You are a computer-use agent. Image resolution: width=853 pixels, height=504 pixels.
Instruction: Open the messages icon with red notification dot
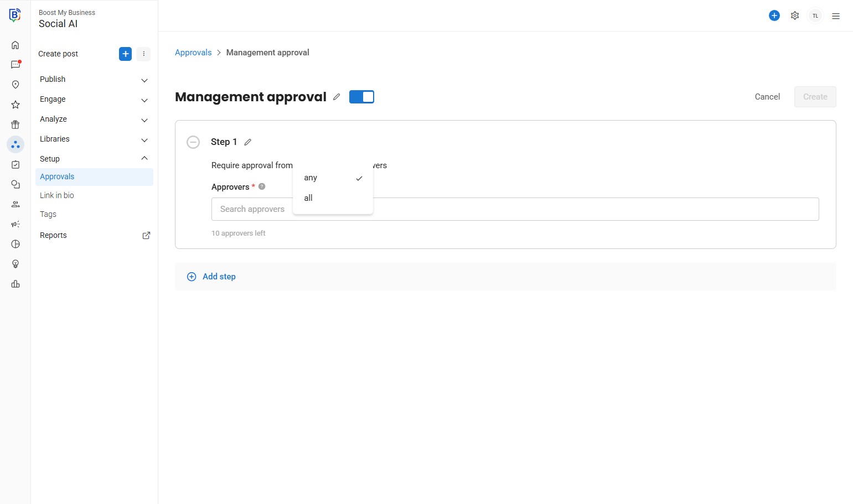(15, 65)
